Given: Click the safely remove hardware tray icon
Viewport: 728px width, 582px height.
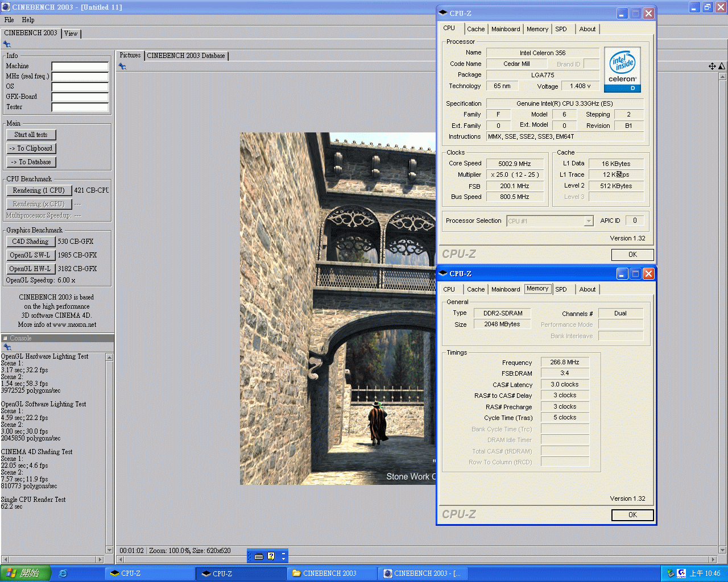Looking at the screenshot, I should coord(671,573).
